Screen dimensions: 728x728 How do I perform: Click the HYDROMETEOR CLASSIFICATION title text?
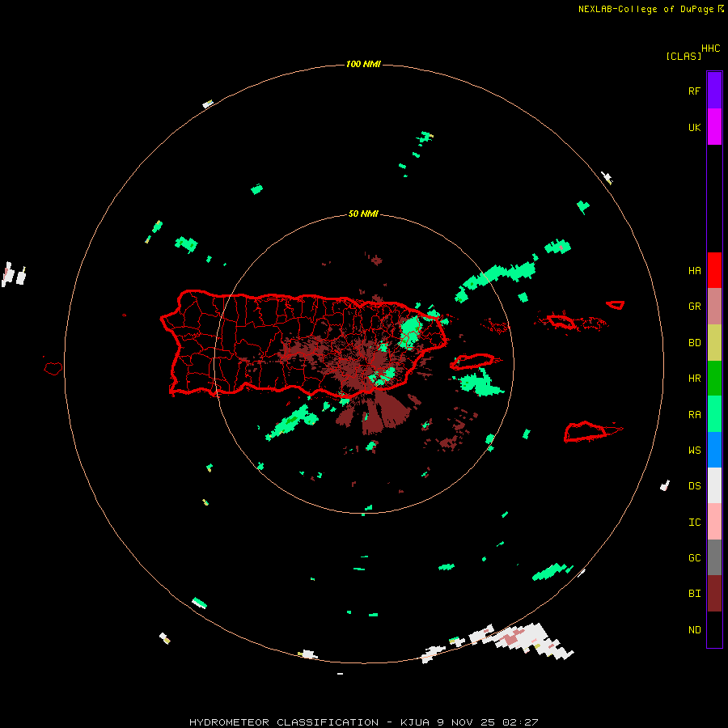tap(284, 722)
